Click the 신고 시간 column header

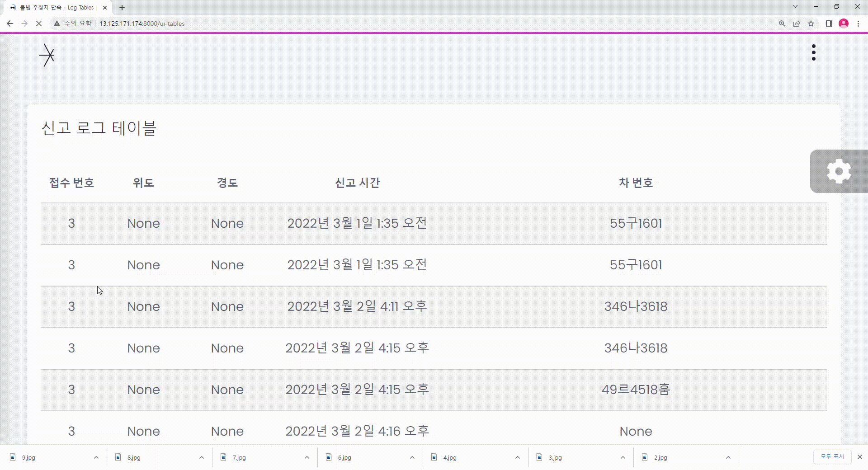[357, 183]
